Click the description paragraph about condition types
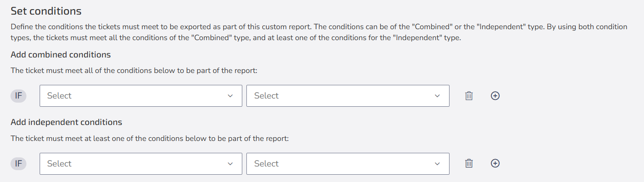Viewport: 644px width, 182px height. (x=319, y=32)
